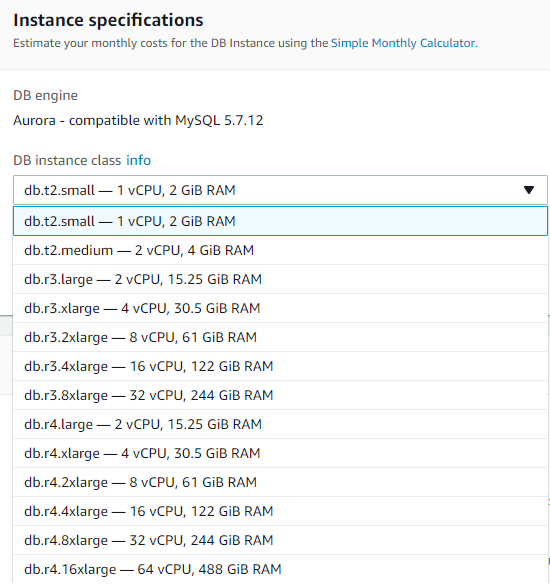Open the Simple Monthly Calculator link
Viewport: 550px width, 584px height.
coord(403,43)
